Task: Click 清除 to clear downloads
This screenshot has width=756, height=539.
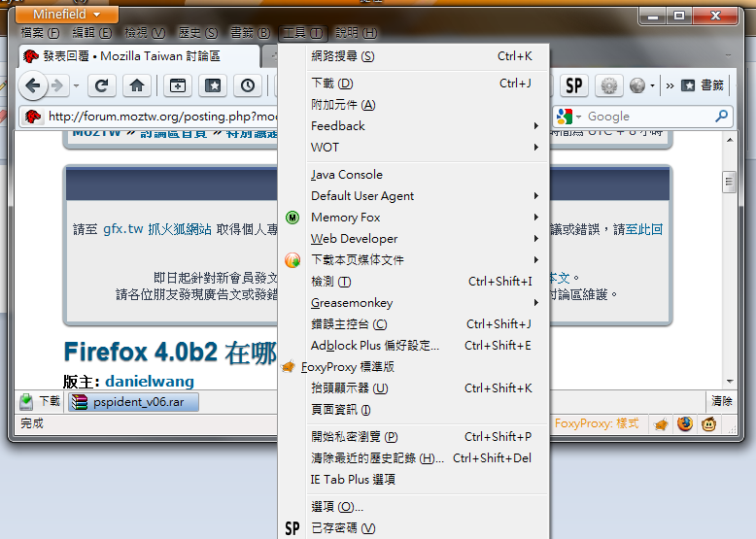Action: pos(722,401)
